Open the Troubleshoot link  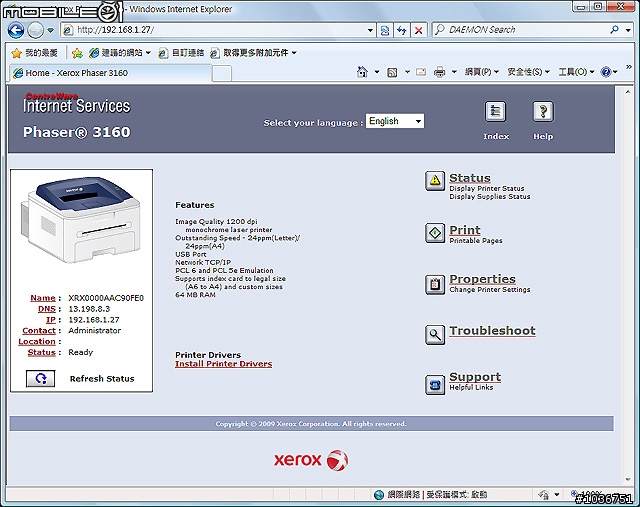pyautogui.click(x=492, y=331)
